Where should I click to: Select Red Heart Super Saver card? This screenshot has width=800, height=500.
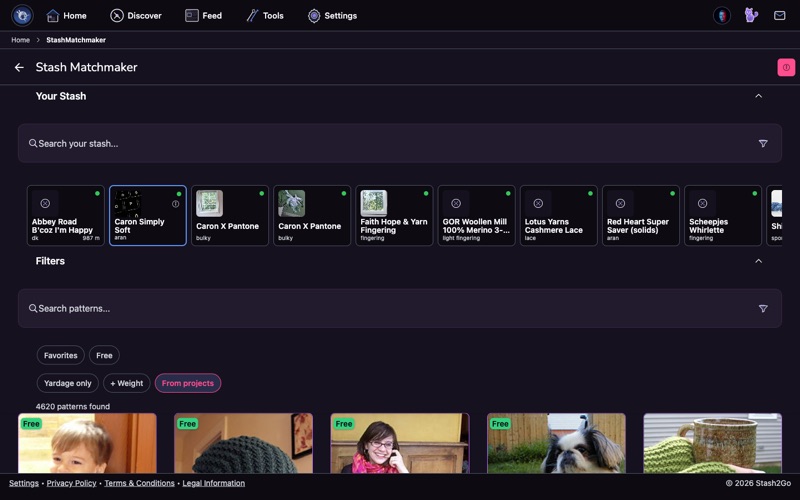pyautogui.click(x=641, y=215)
